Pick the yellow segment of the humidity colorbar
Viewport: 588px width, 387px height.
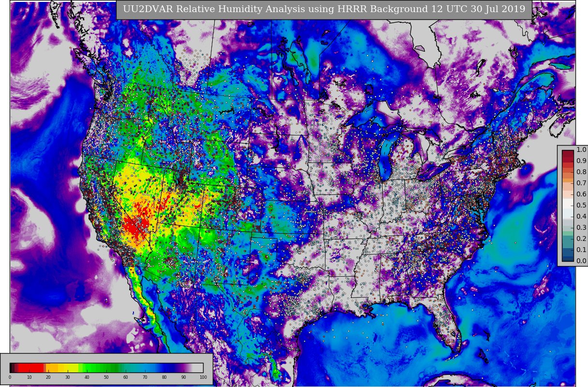69,368
